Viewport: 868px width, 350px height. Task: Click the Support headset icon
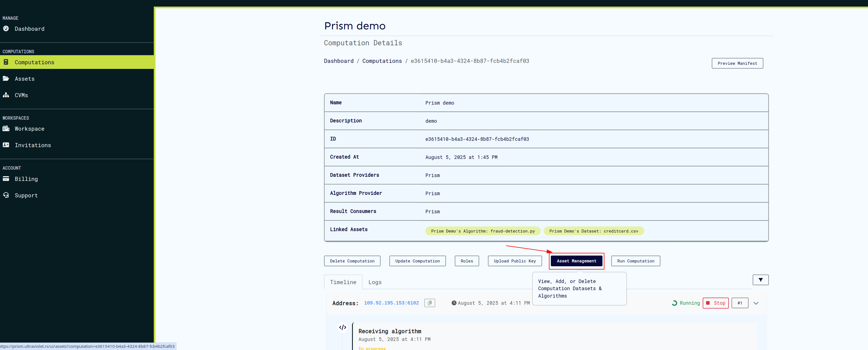pos(6,195)
